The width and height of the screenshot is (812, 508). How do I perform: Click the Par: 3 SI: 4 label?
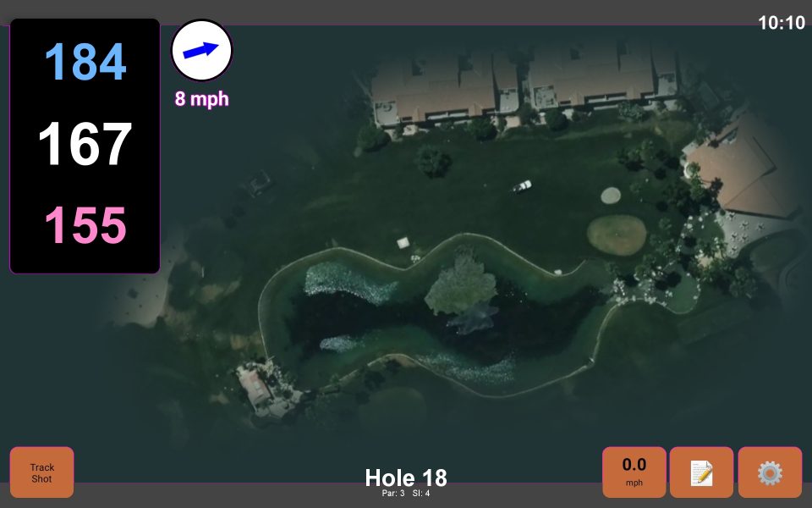pos(406,494)
